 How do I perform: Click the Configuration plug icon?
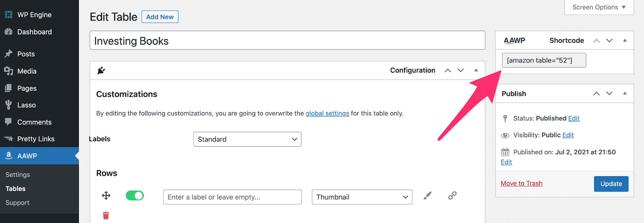101,71
